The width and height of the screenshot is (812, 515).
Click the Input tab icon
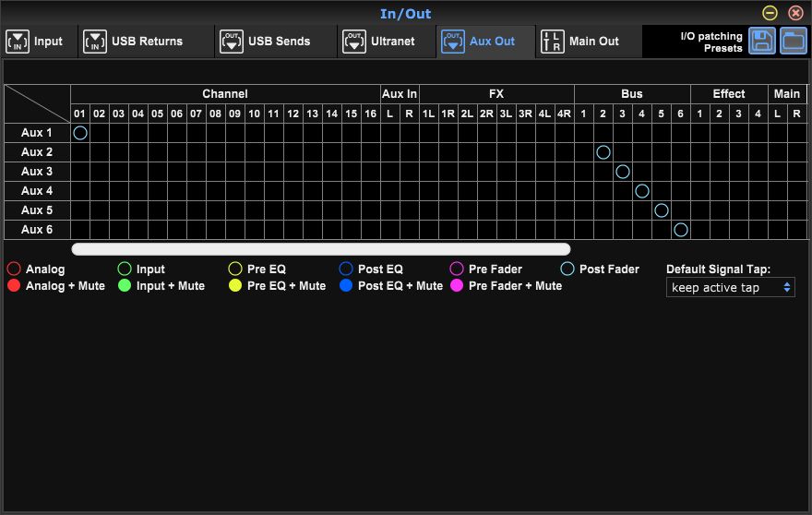[18, 42]
